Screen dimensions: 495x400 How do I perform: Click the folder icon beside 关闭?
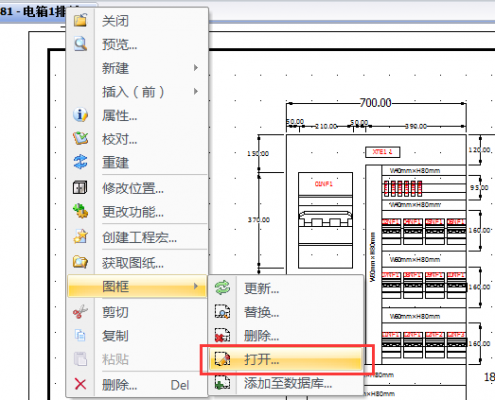click(80, 20)
